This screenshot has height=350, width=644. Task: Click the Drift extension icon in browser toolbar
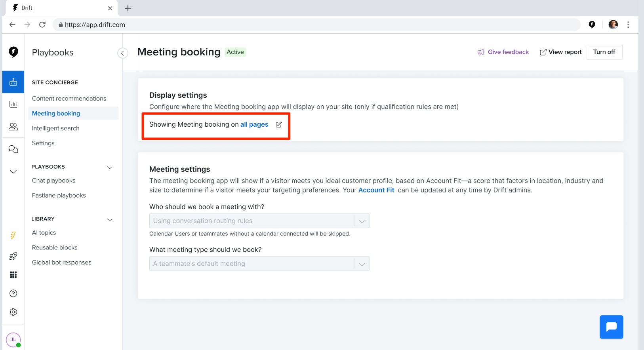point(592,25)
